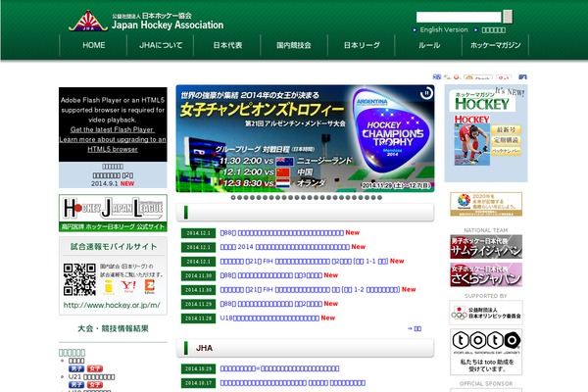Switch to the English Version
Screen dimensions: 588x392
click(x=444, y=29)
